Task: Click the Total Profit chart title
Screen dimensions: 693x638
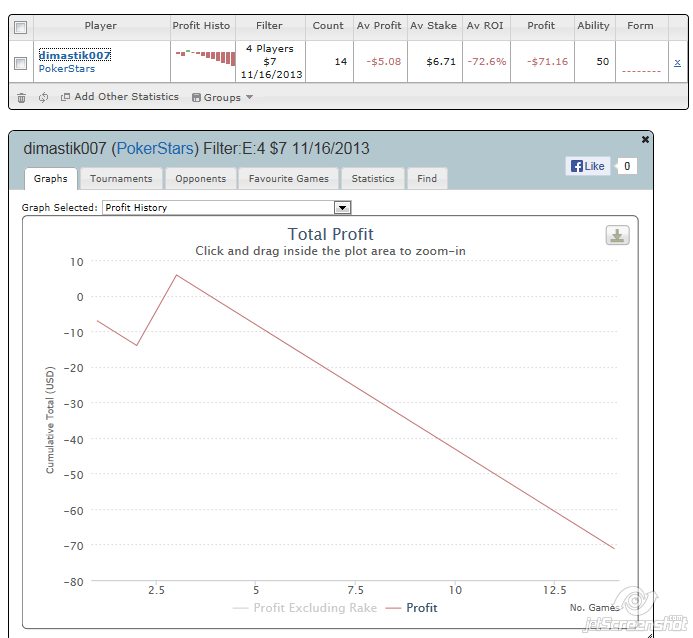Action: pos(331,234)
